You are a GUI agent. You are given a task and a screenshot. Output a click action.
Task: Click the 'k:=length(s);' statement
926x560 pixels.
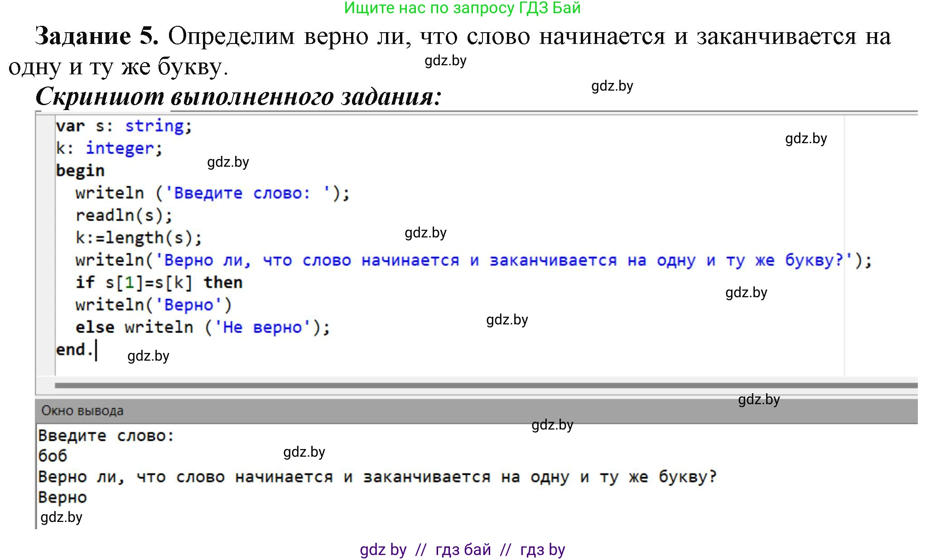tap(138, 238)
